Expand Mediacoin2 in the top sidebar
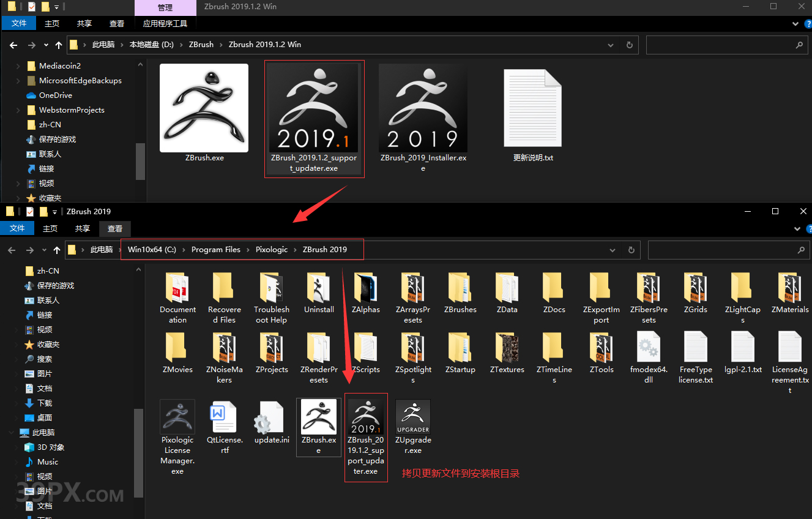This screenshot has width=812, height=519. pos(19,65)
